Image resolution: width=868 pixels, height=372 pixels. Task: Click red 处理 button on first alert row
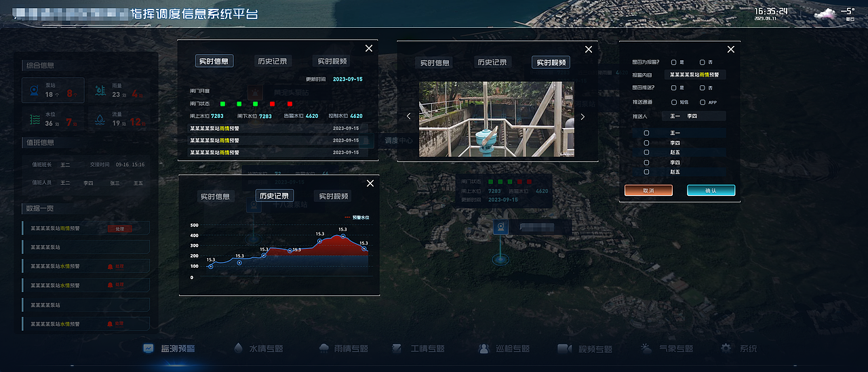[x=120, y=228]
